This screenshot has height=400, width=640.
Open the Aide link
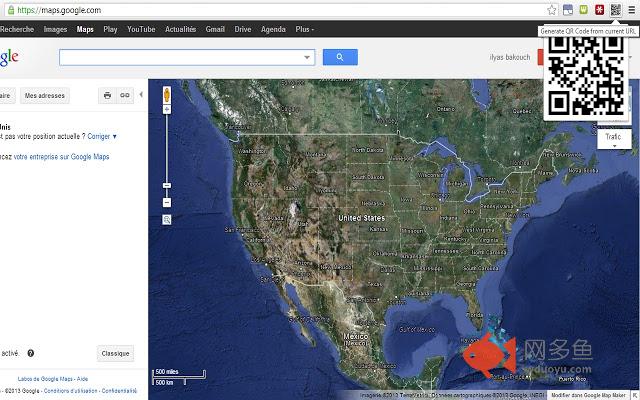(x=82, y=379)
